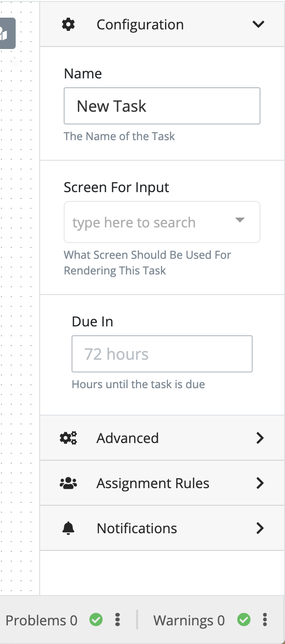Open the Warnings overflow menu icon
Image resolution: width=285 pixels, height=644 pixels.
pyautogui.click(x=265, y=620)
